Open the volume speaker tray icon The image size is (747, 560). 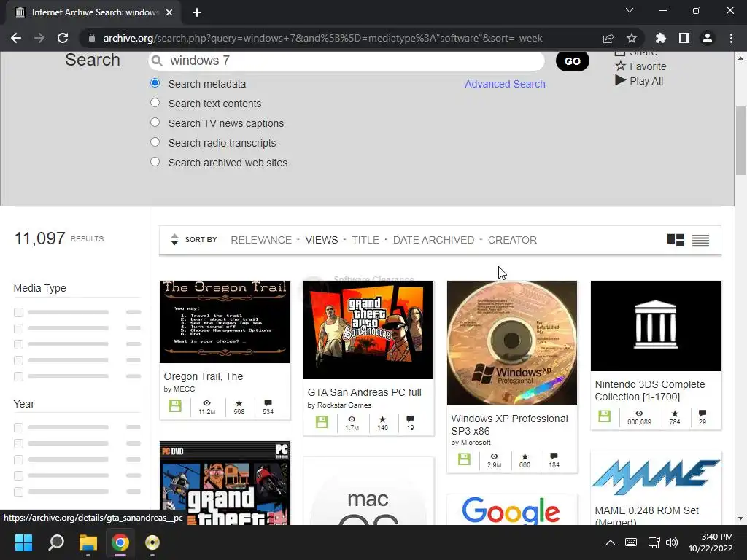click(x=672, y=542)
